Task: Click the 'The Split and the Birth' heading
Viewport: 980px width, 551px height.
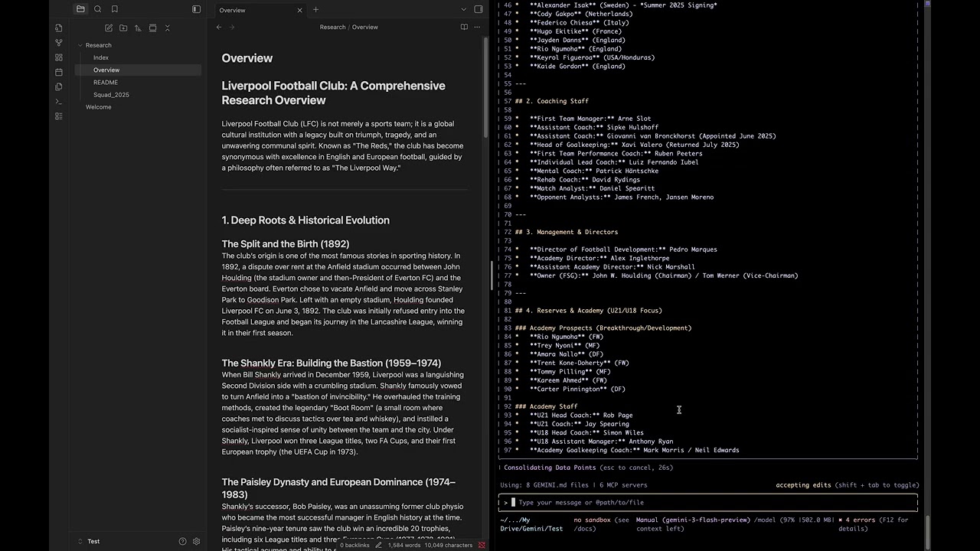Action: point(286,243)
